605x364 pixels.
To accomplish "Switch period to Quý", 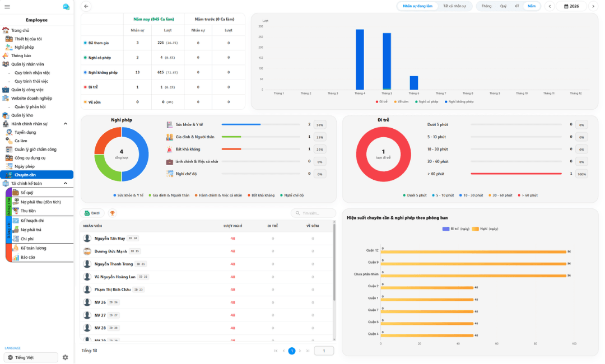I will [x=503, y=6].
